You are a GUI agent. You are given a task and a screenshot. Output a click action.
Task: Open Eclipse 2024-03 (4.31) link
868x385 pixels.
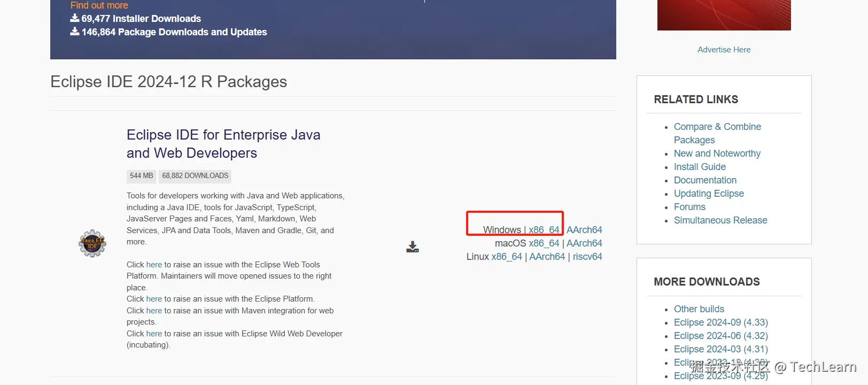pyautogui.click(x=721, y=349)
